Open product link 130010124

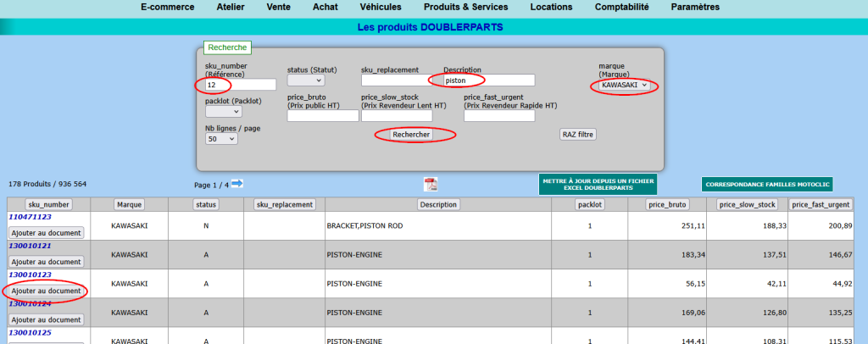(30, 303)
